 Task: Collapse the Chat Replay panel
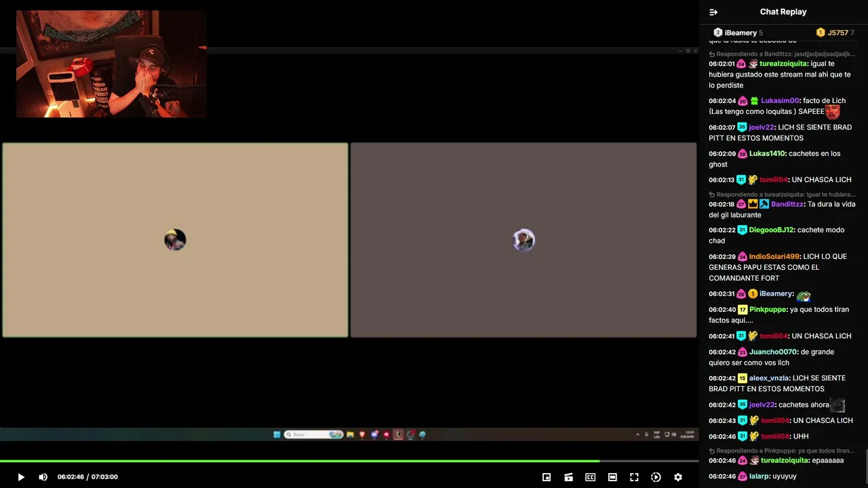[x=713, y=12]
